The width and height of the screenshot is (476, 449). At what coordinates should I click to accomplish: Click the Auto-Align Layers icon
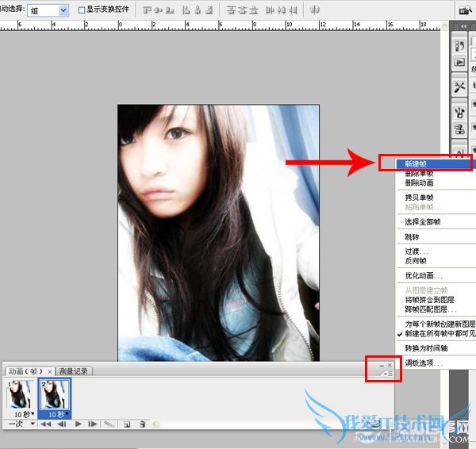point(315,10)
